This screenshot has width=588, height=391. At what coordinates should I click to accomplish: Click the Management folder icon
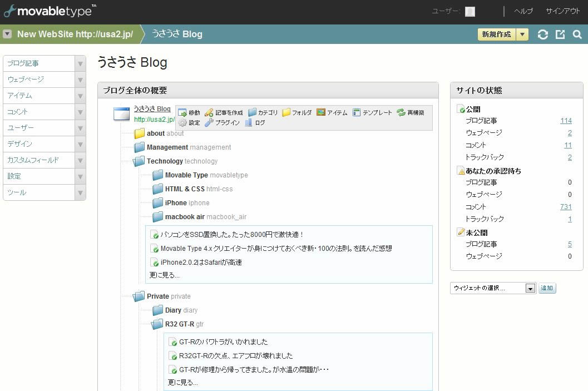coord(139,147)
